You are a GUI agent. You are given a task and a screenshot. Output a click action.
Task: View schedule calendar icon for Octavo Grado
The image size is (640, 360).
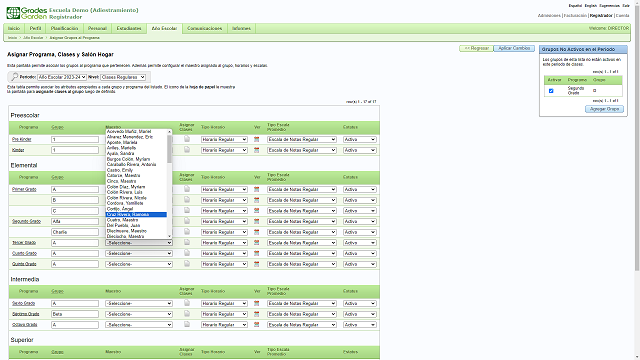point(256,324)
